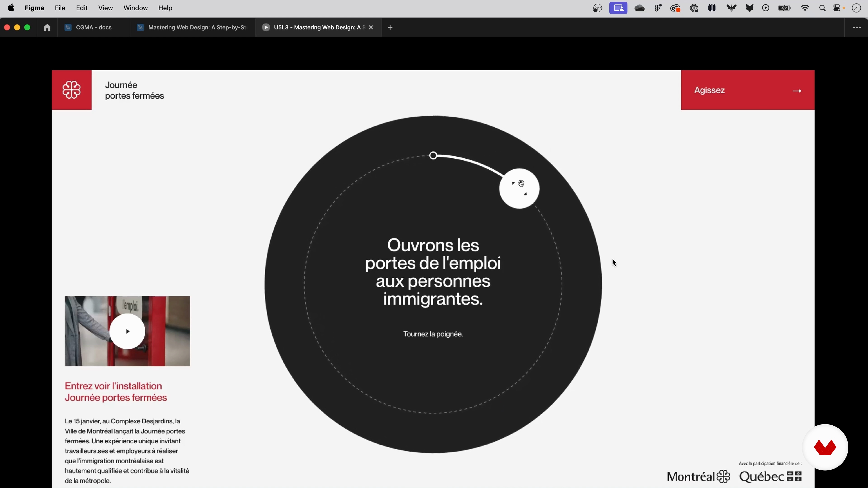Open Spotlight search in menu bar
Image resolution: width=868 pixels, height=488 pixels.
click(822, 8)
